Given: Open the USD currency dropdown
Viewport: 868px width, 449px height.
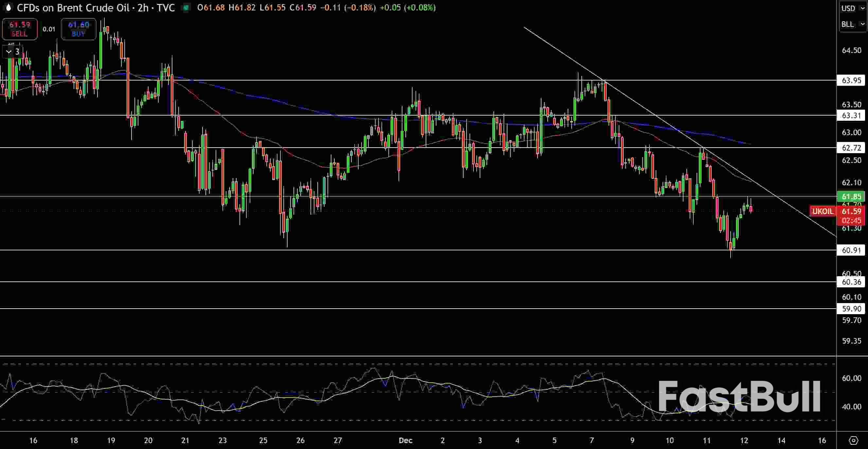Looking at the screenshot, I should [x=852, y=9].
